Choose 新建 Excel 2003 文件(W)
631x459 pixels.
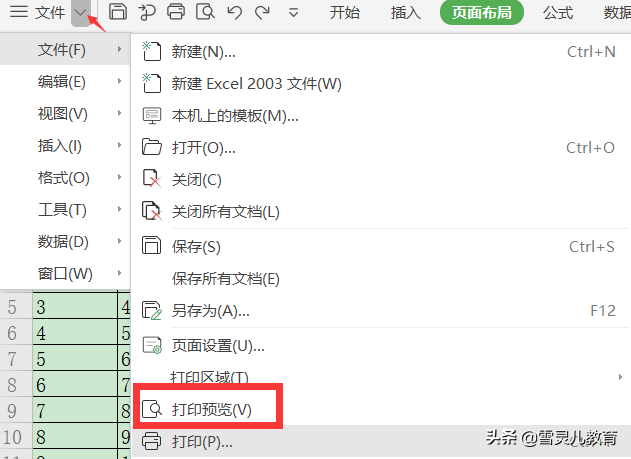click(x=380, y=84)
